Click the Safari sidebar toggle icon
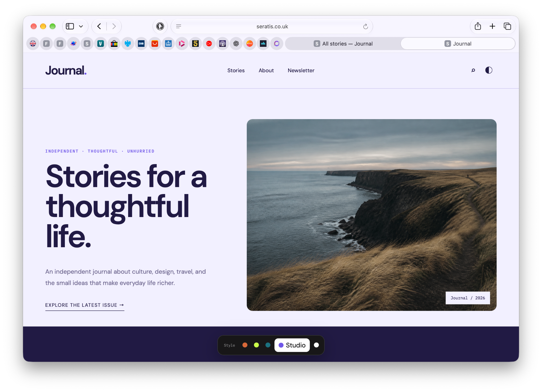 click(x=70, y=26)
